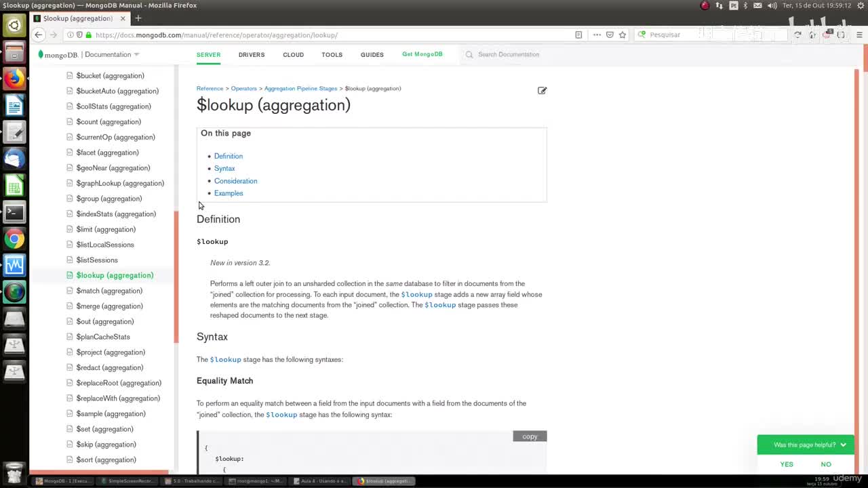The height and width of the screenshot is (488, 868).
Task: Copy the $lookup code block
Action: point(530,436)
